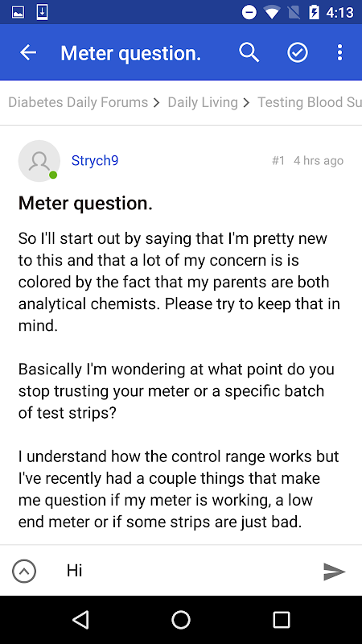
Task: Open recent apps with the square button
Action: click(x=282, y=620)
